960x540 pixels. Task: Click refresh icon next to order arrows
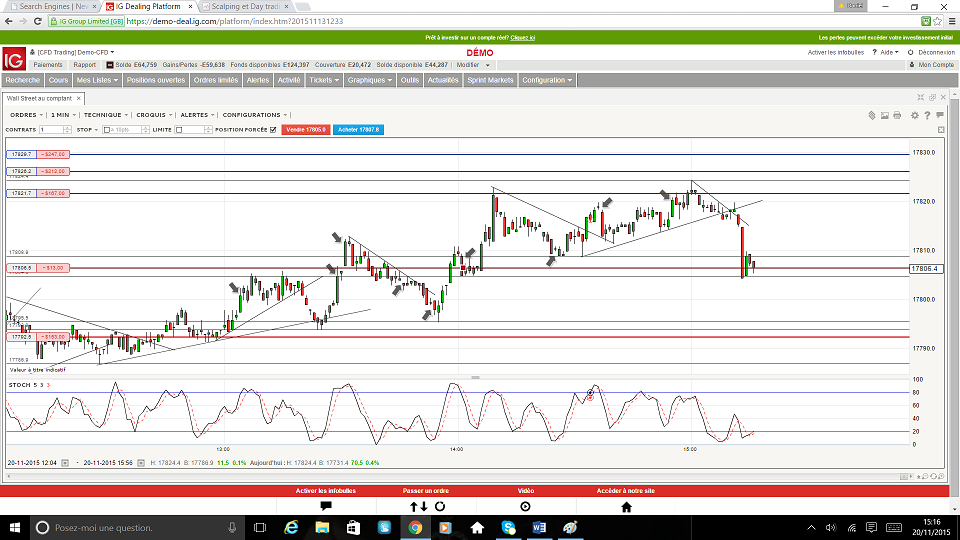point(440,506)
